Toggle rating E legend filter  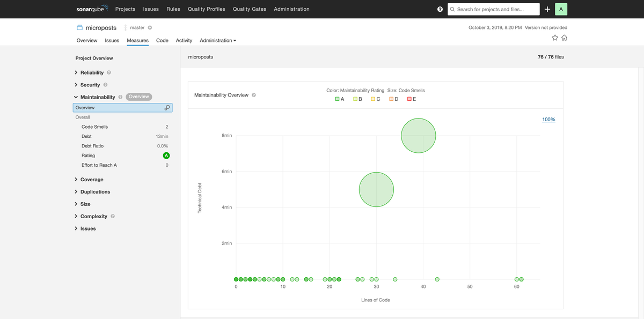(x=412, y=99)
